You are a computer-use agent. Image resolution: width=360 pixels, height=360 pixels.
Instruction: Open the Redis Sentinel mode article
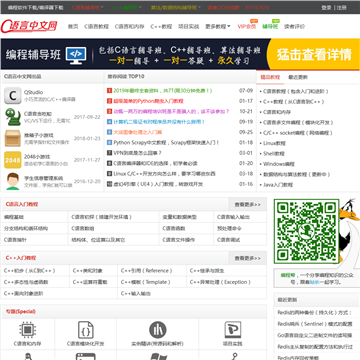(315, 324)
